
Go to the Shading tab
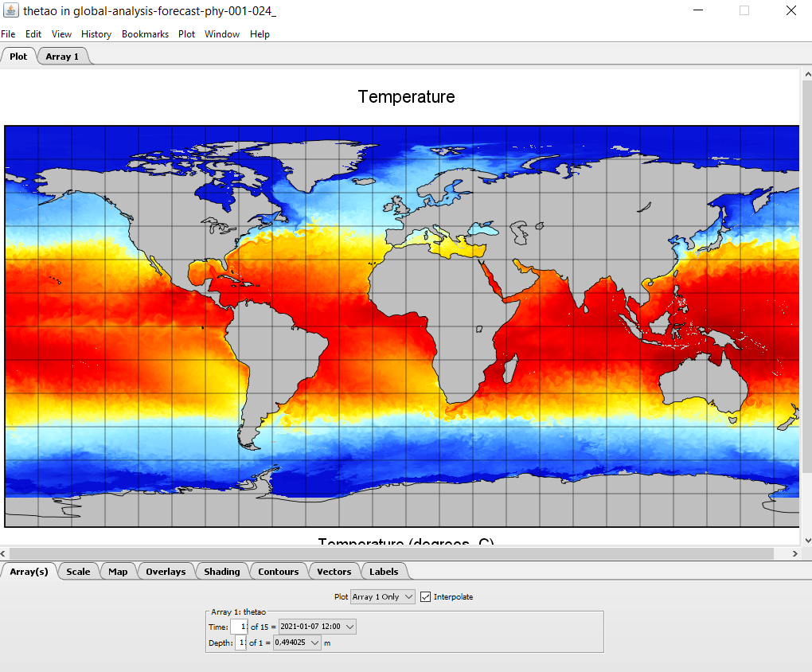(221, 572)
